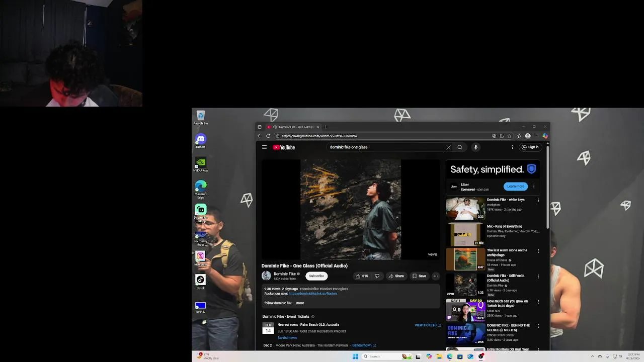Open Dominic Fike channel avatar

pos(266,276)
